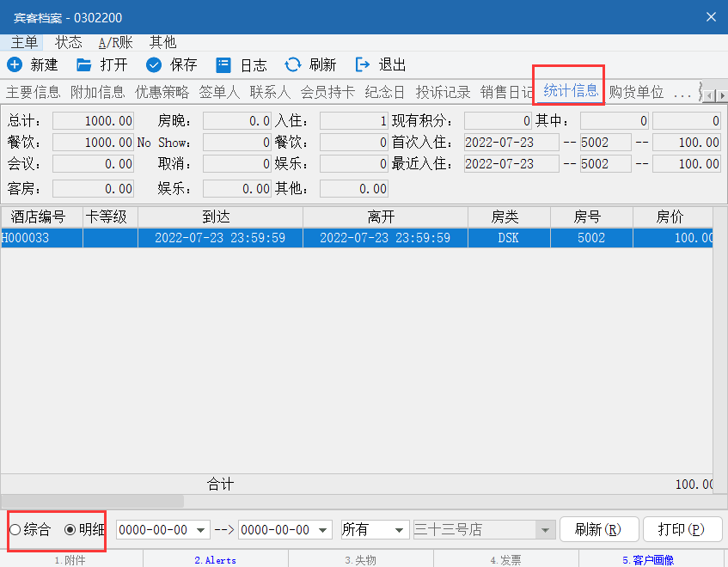Click the 房晚 value field
The image size is (728, 567).
(x=236, y=120)
